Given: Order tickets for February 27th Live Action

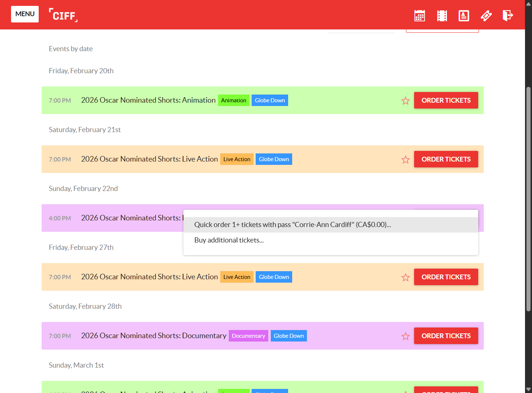Looking at the screenshot, I should [x=446, y=277].
